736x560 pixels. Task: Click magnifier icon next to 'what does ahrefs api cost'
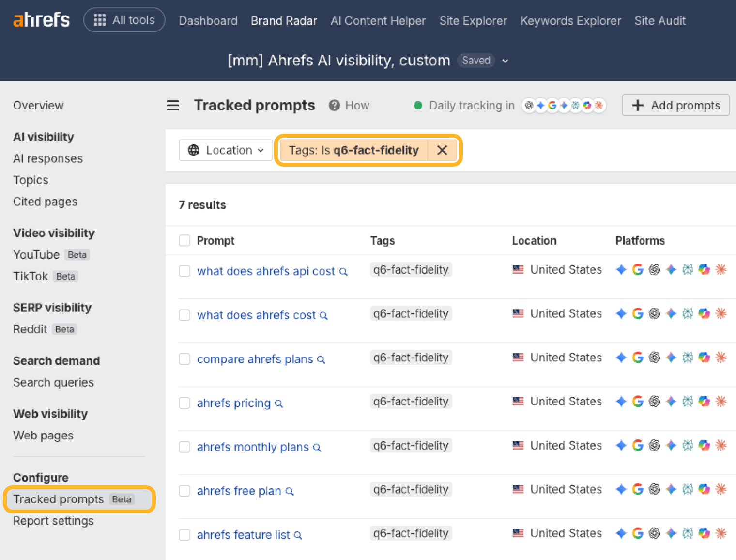pyautogui.click(x=343, y=272)
